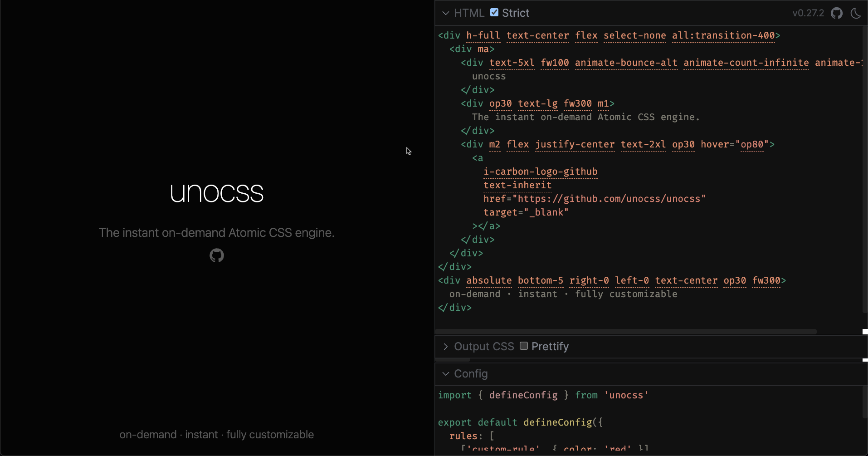Screen dimensions: 868x456
Task: Click the text-5xl class in code
Action: coord(512,63)
